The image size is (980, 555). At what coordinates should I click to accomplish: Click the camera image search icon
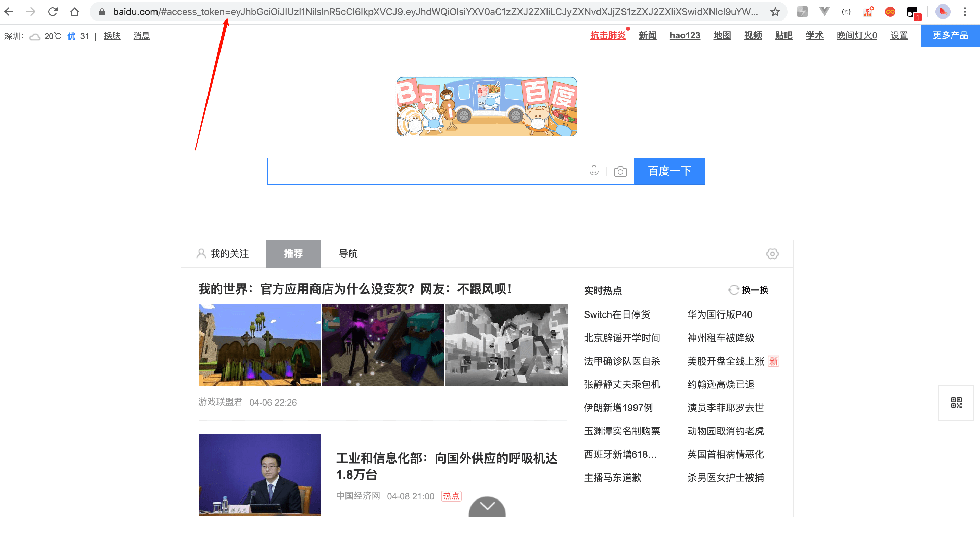click(620, 172)
